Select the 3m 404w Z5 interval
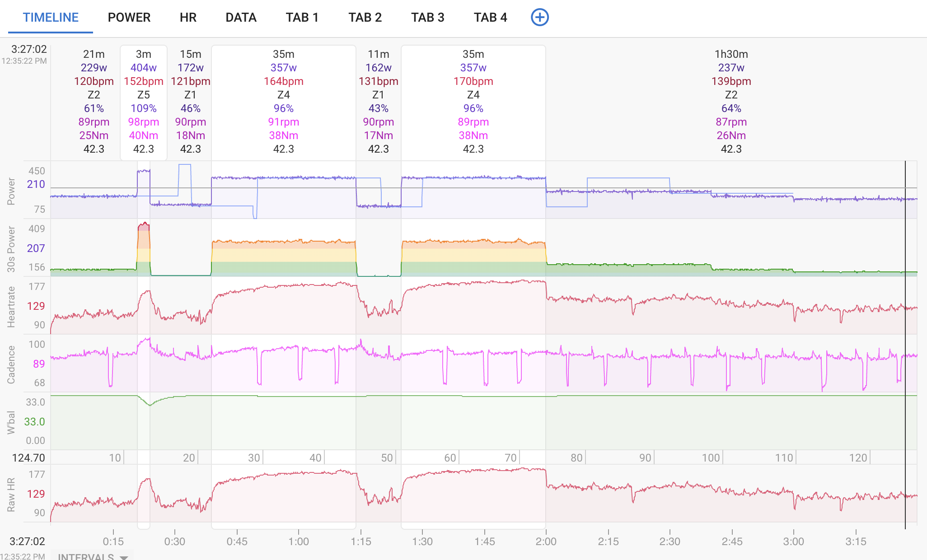This screenshot has height=560, width=927. (144, 102)
